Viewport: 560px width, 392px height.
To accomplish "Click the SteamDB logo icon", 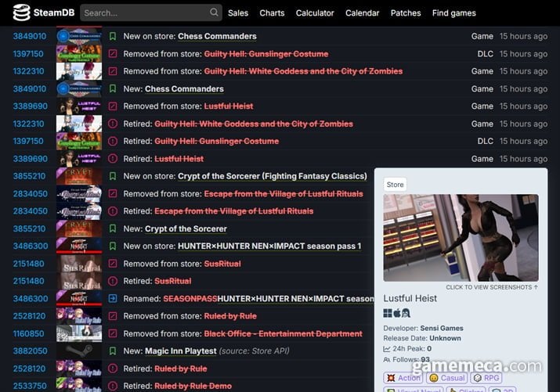I will click(x=21, y=13).
